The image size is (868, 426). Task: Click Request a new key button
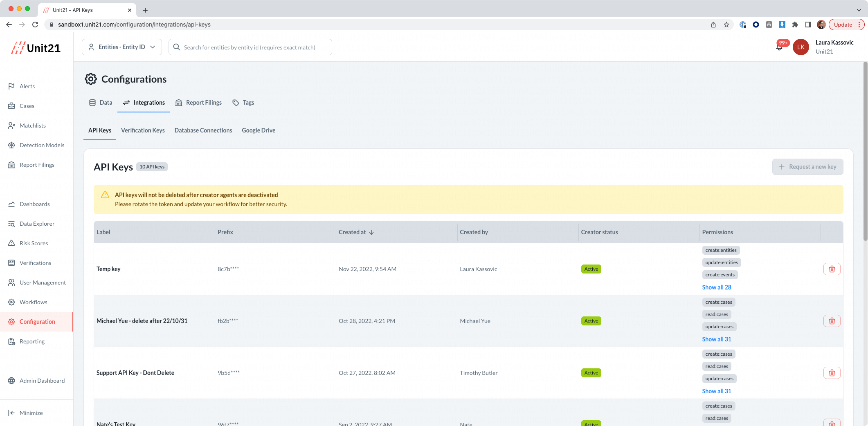[x=807, y=167]
